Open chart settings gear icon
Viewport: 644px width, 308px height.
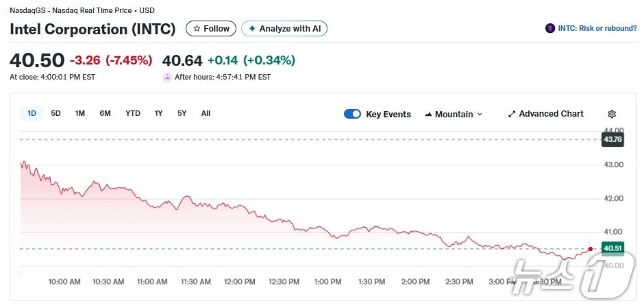pos(612,114)
